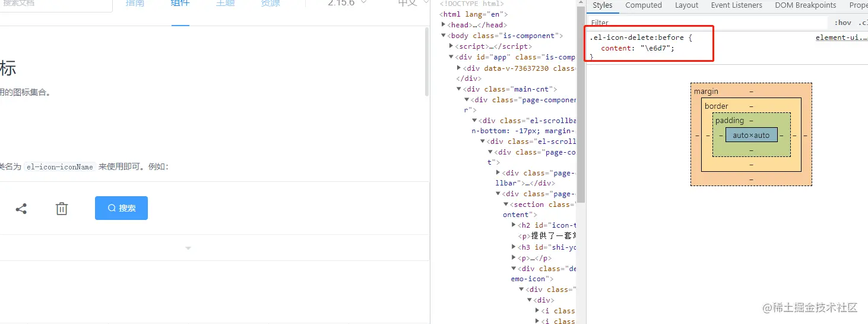Switch to the Layout tab
Image resolution: width=868 pixels, height=324 pixels.
point(686,5)
